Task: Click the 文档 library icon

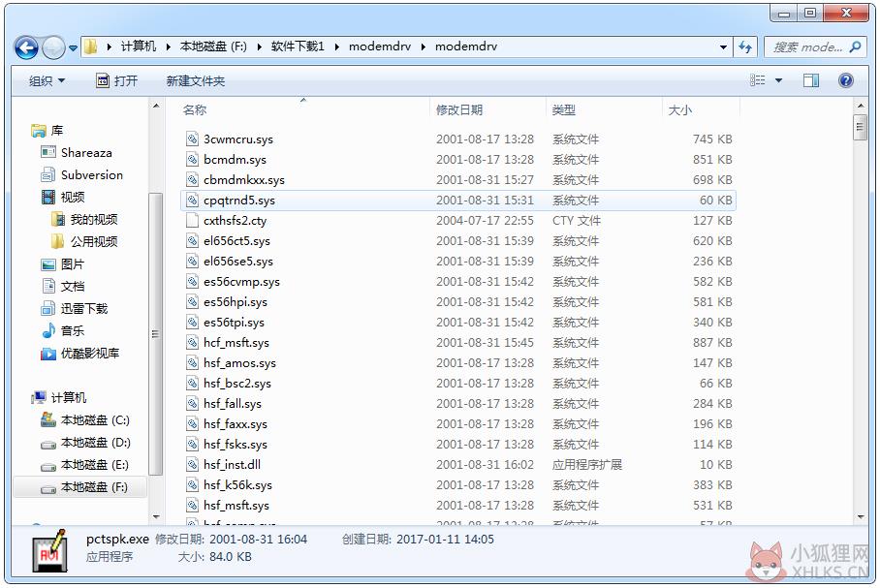Action: [48, 286]
